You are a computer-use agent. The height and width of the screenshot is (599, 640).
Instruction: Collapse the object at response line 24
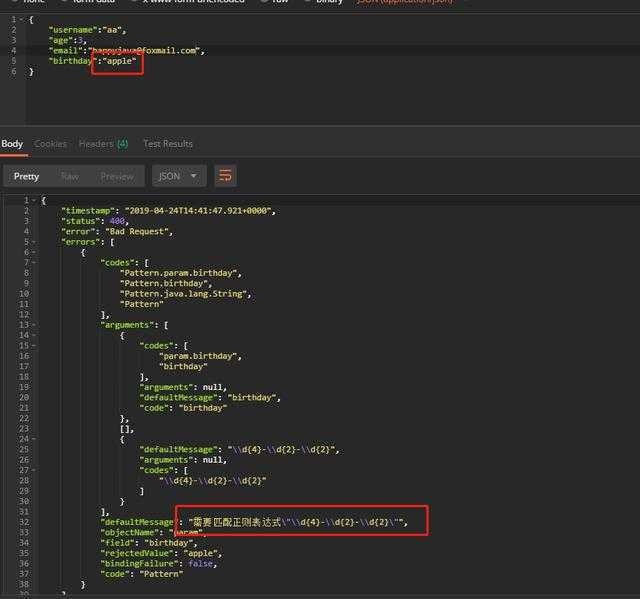33,439
